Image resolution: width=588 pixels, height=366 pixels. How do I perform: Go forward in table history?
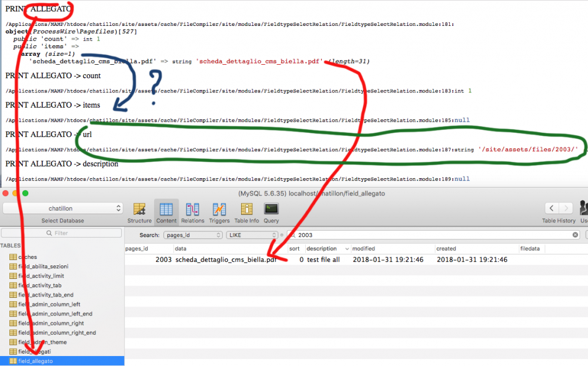coord(567,208)
